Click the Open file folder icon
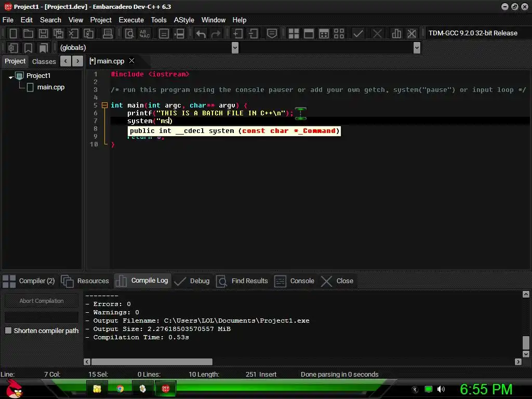Screen dimensions: 532x399 click(28, 34)
